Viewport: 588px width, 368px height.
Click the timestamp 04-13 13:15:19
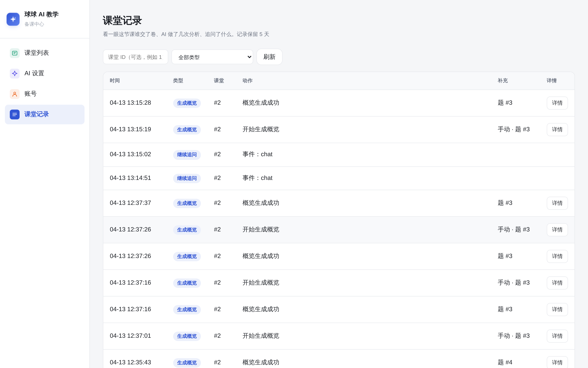(x=130, y=129)
